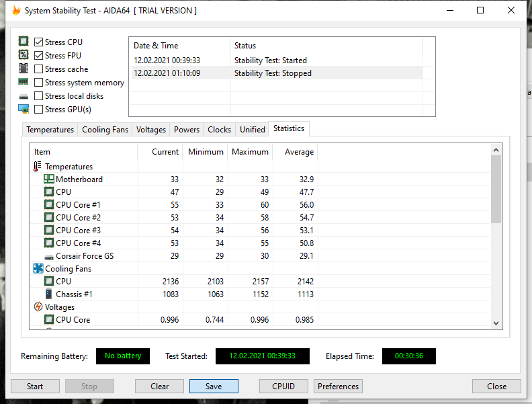Click the percent icon beside Stress FPU
532x404 pixels.
[x=24, y=54]
